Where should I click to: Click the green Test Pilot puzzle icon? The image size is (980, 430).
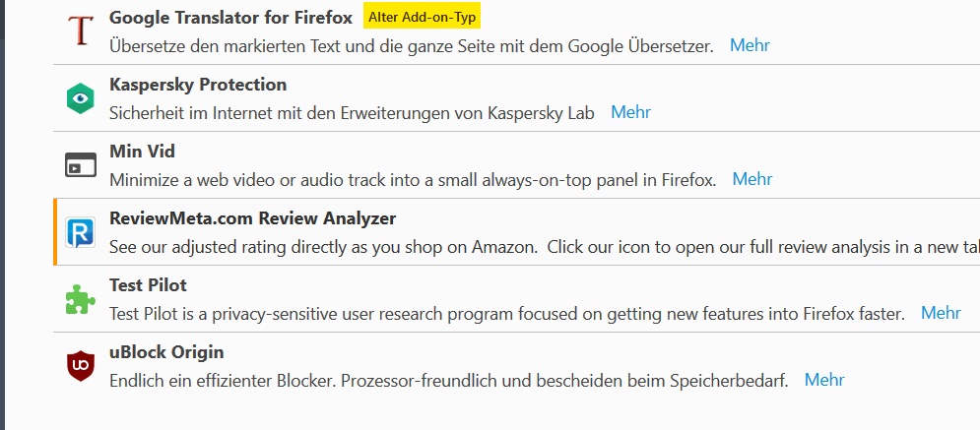coord(80,299)
